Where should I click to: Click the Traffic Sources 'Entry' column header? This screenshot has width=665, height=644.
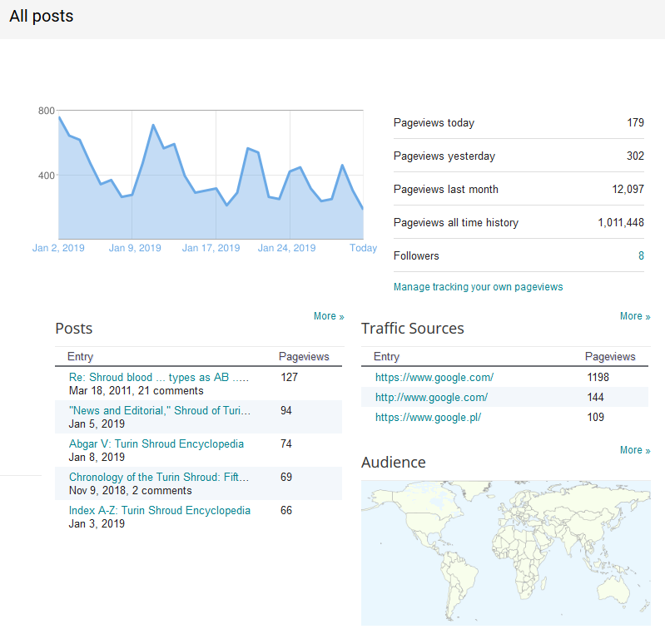pyautogui.click(x=386, y=357)
